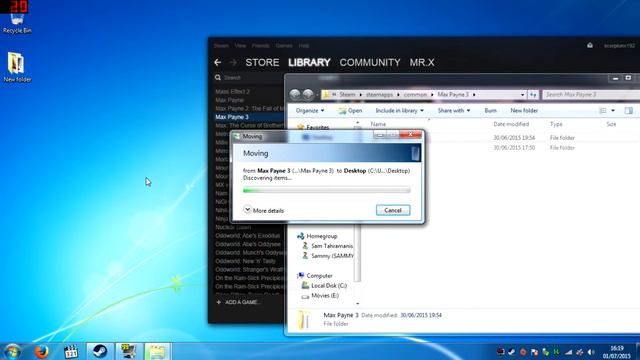This screenshot has width=640, height=360.
Task: Open the Friends menu in Steam
Action: pos(260,46)
